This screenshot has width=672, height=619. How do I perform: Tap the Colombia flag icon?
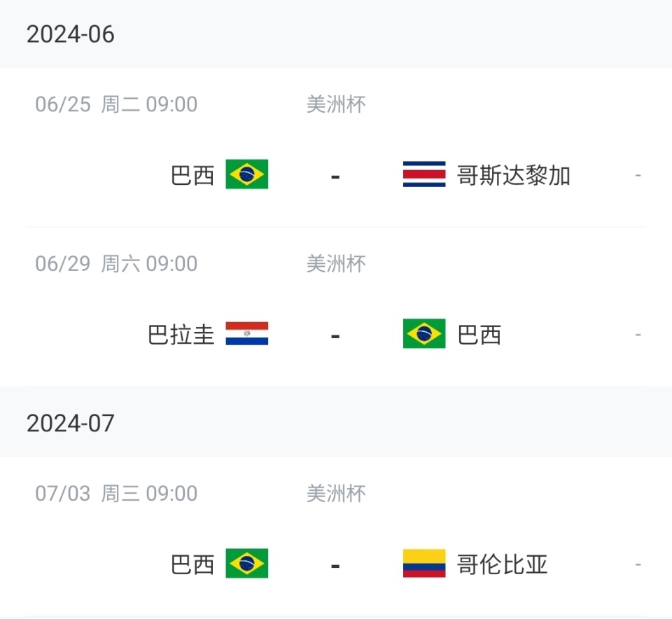[424, 564]
